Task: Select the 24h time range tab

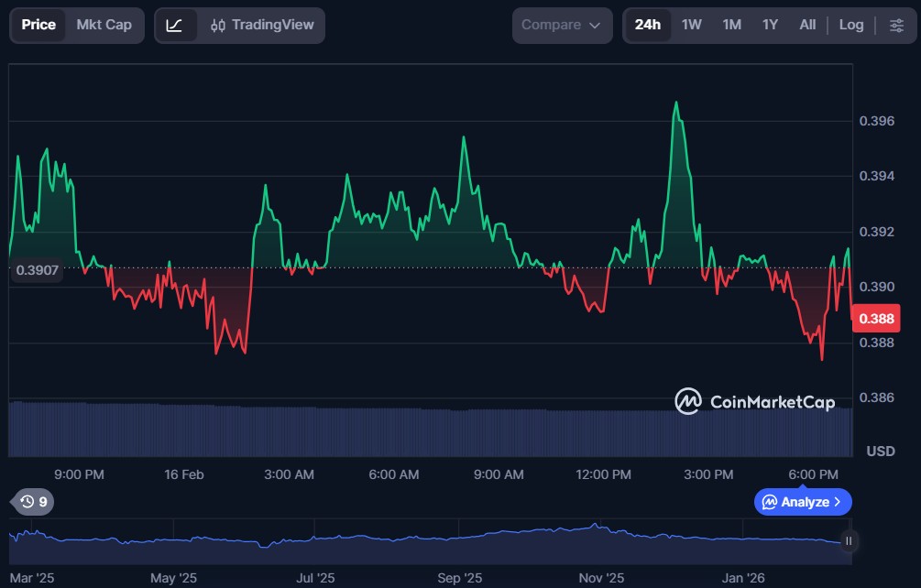Action: tap(647, 25)
